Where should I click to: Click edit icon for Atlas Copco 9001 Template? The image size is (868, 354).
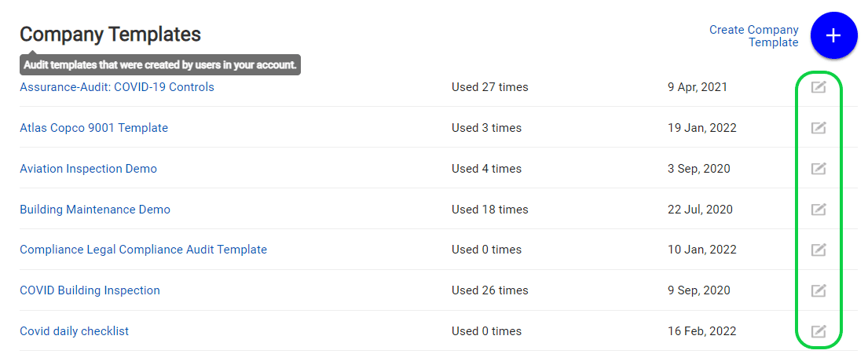click(x=819, y=128)
